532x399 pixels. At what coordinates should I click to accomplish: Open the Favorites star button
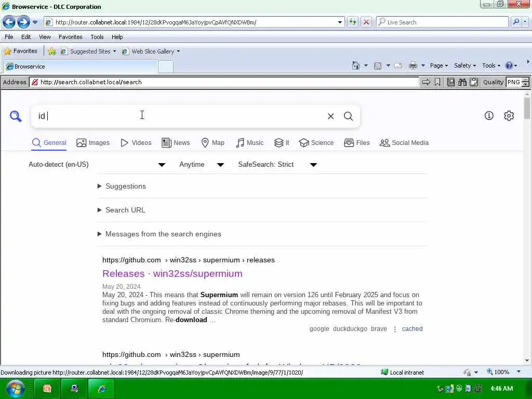point(21,51)
